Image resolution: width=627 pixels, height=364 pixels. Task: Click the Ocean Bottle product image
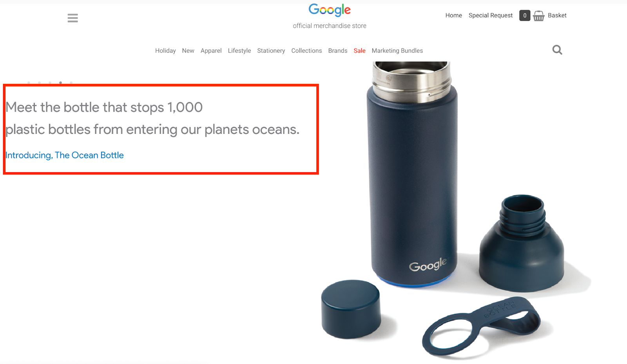pyautogui.click(x=455, y=209)
